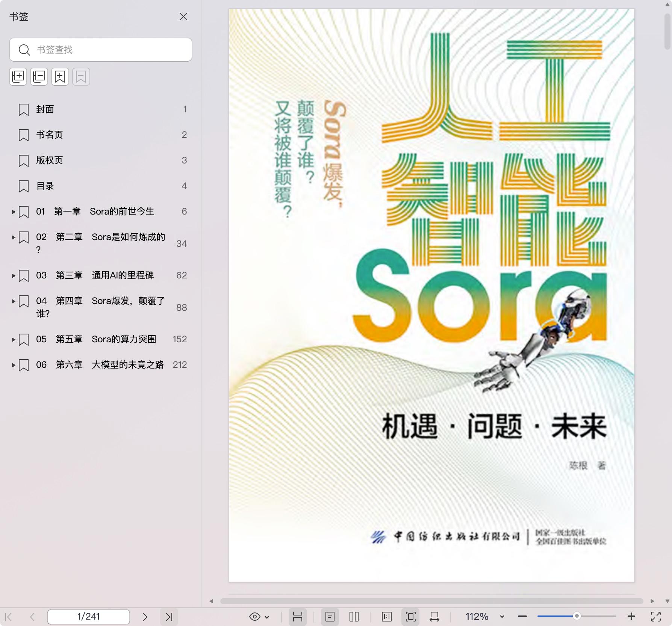
Task: Fit page to width icon
Action: pos(434,617)
